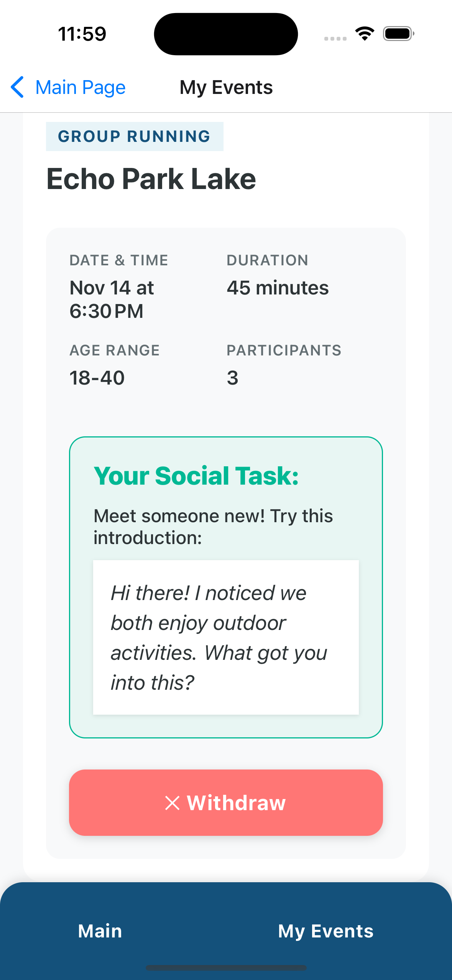Tap the Wi-Fi status icon
This screenshot has height=980, width=452.
365,34
